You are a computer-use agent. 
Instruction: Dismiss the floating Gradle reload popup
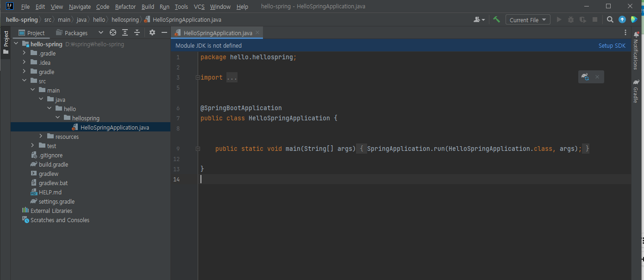pos(597,77)
